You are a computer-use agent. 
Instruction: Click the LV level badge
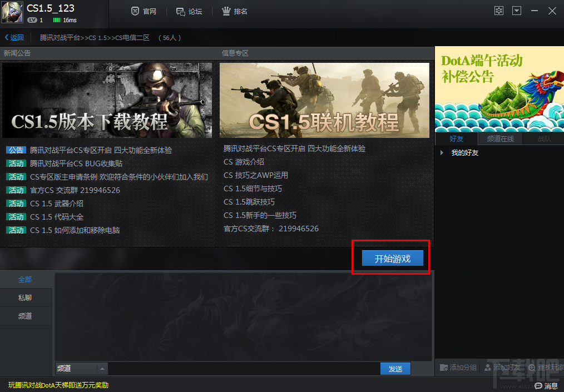[x=32, y=20]
